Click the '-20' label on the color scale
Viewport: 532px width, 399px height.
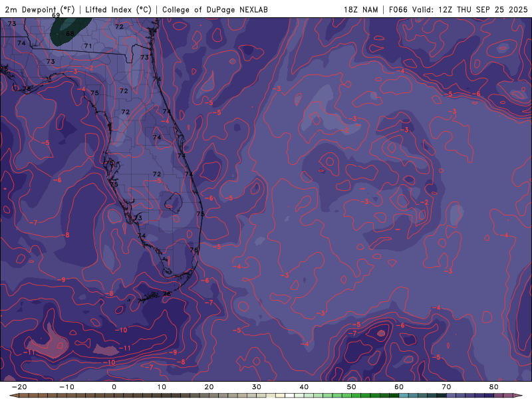(x=19, y=387)
